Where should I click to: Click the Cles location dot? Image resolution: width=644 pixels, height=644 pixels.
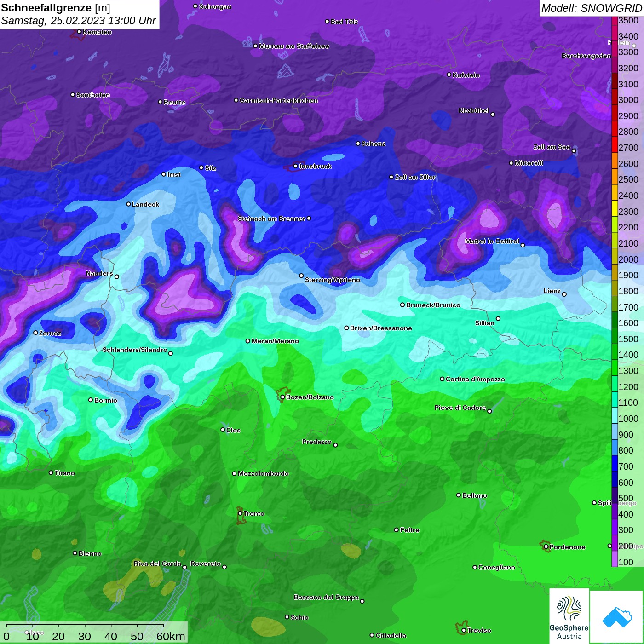pyautogui.click(x=223, y=430)
